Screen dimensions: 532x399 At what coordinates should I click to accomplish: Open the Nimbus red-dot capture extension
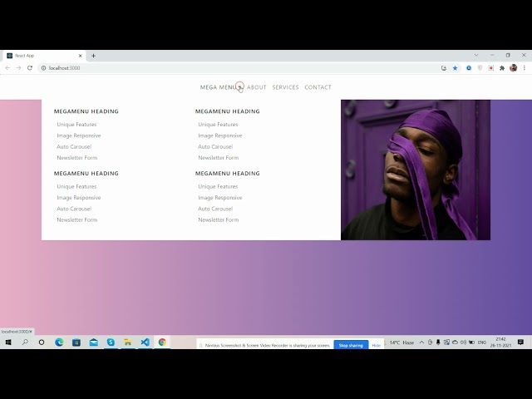[491, 68]
